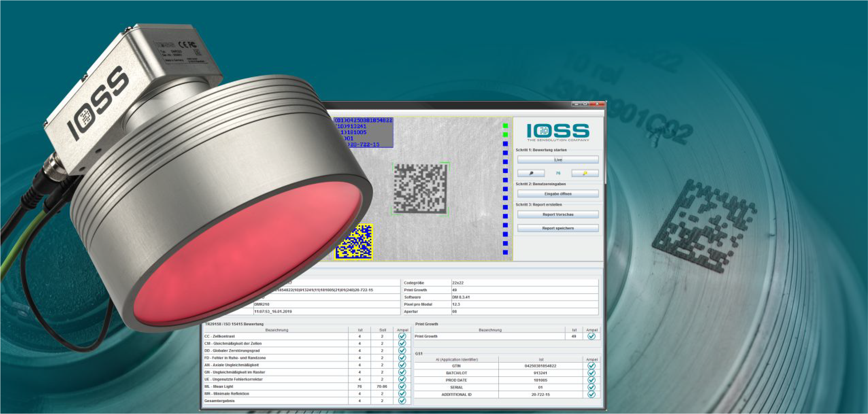The width and height of the screenshot is (868, 414).
Task: Click the DD - Globaler Zerstörungsgrad checkmark
Action: tap(402, 350)
